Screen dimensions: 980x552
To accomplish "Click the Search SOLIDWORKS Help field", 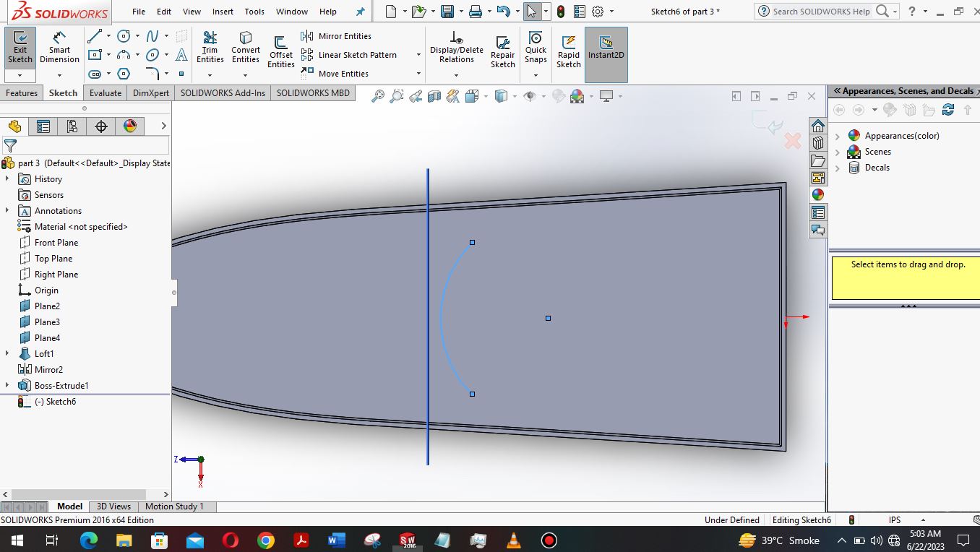I will (822, 12).
